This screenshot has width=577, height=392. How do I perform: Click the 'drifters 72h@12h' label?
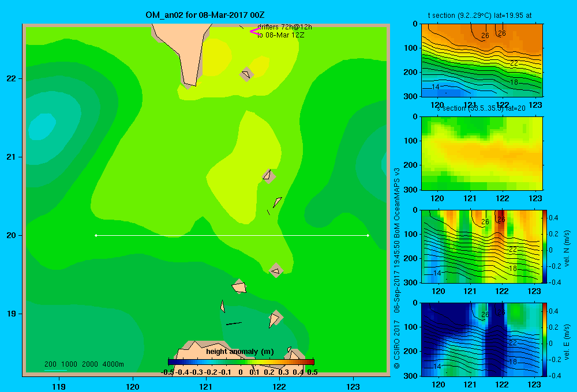pos(285,27)
